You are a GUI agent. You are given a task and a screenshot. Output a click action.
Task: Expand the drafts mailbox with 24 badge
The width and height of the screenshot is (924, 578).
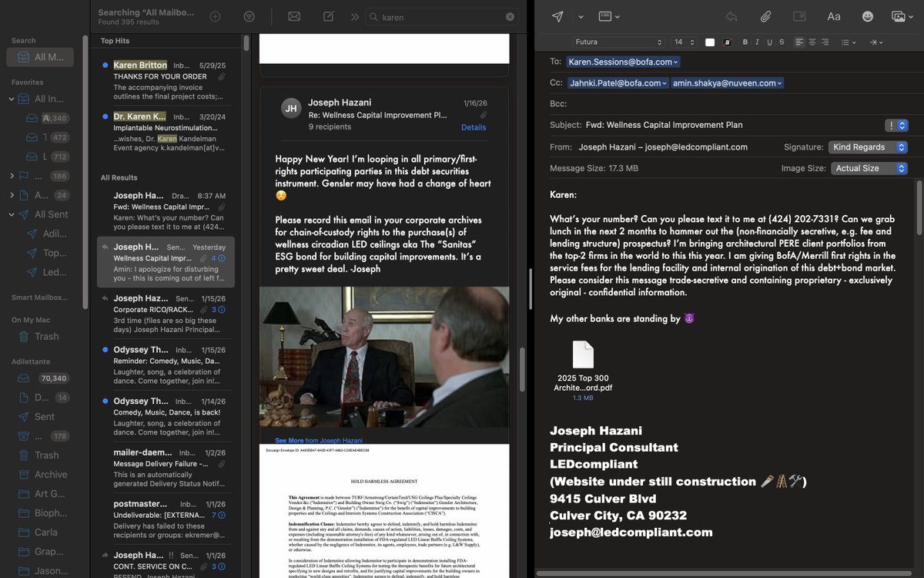click(x=12, y=195)
